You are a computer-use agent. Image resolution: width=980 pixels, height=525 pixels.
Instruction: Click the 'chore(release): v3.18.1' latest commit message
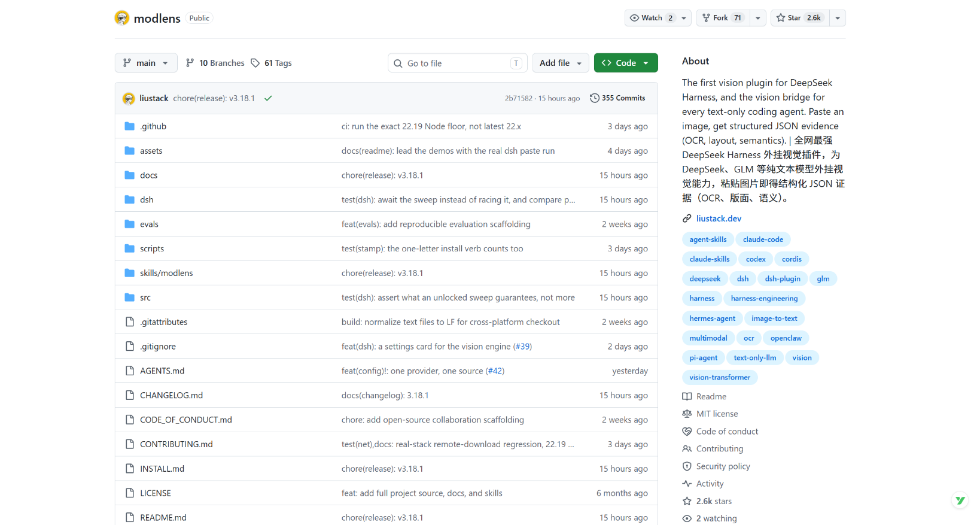[x=214, y=98]
